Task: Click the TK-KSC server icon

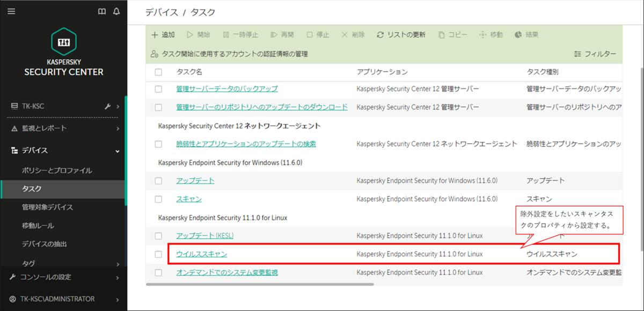Action: [14, 106]
